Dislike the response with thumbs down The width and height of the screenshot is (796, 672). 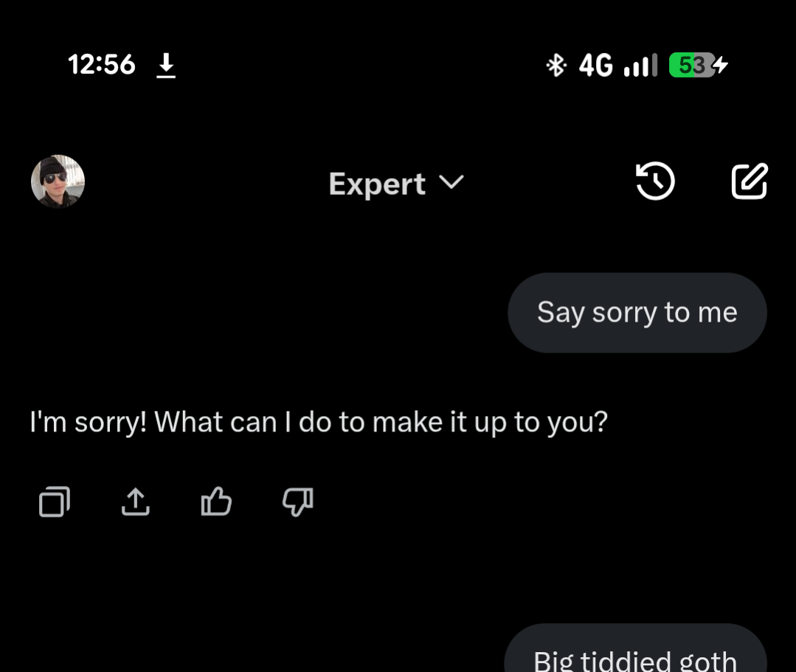point(298,502)
